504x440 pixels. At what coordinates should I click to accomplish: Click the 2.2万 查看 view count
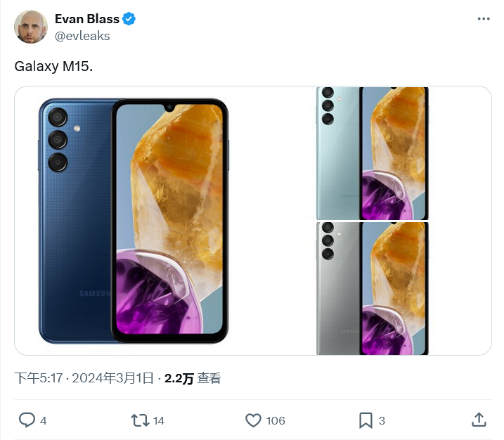[193, 378]
